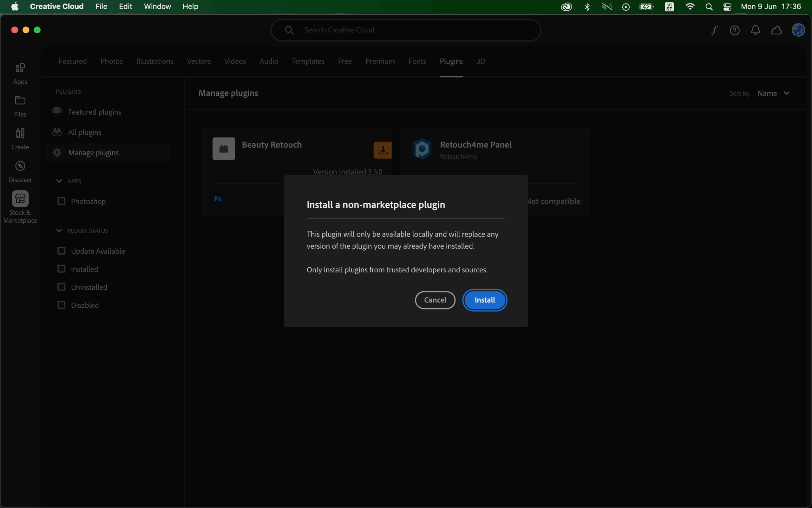Check the Update Available checkbox
This screenshot has height=508, width=812.
point(62,251)
